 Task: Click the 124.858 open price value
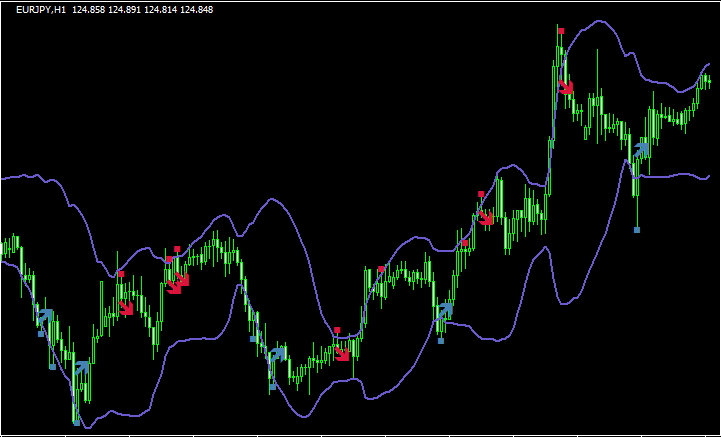click(x=91, y=9)
